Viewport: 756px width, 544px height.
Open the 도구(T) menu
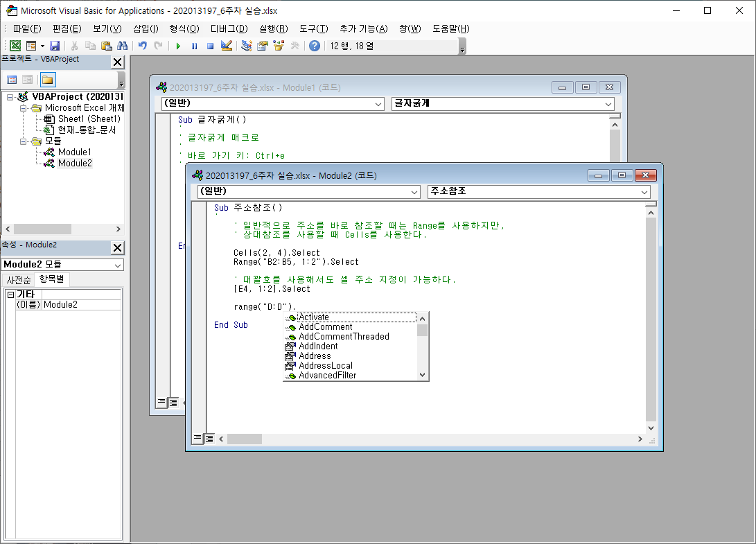[x=313, y=28]
